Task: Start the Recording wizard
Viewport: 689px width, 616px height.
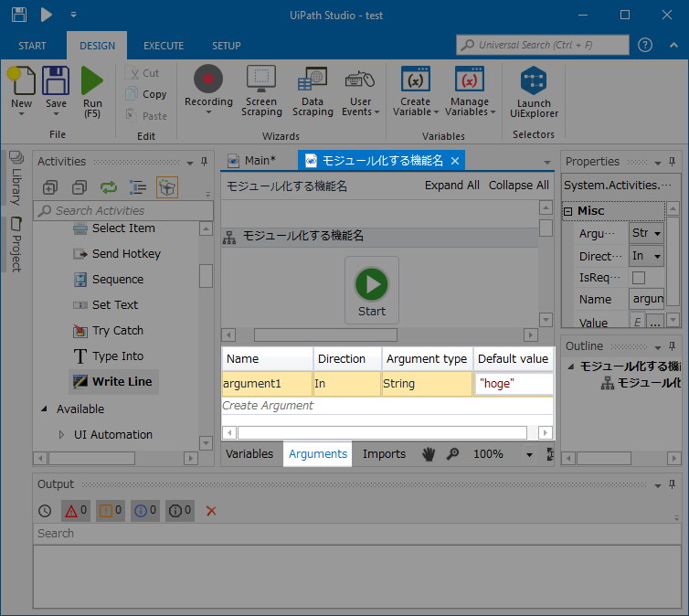Action: pos(208,80)
